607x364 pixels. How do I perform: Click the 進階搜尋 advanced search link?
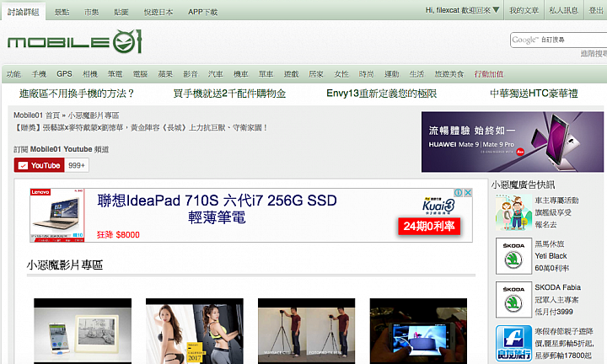point(594,54)
